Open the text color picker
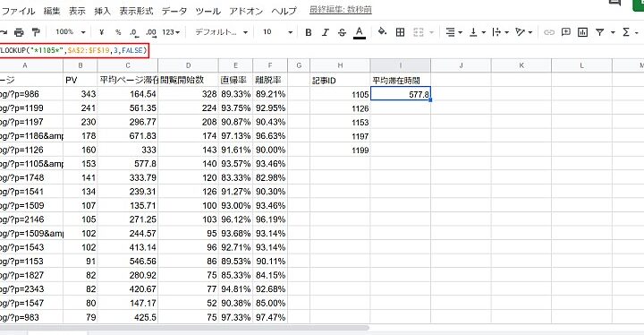Screen dimensions: 644x335 (x=360, y=32)
